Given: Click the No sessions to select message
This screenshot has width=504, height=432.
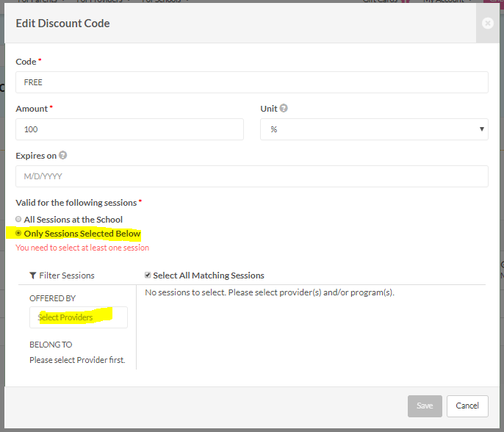Looking at the screenshot, I should [x=270, y=292].
